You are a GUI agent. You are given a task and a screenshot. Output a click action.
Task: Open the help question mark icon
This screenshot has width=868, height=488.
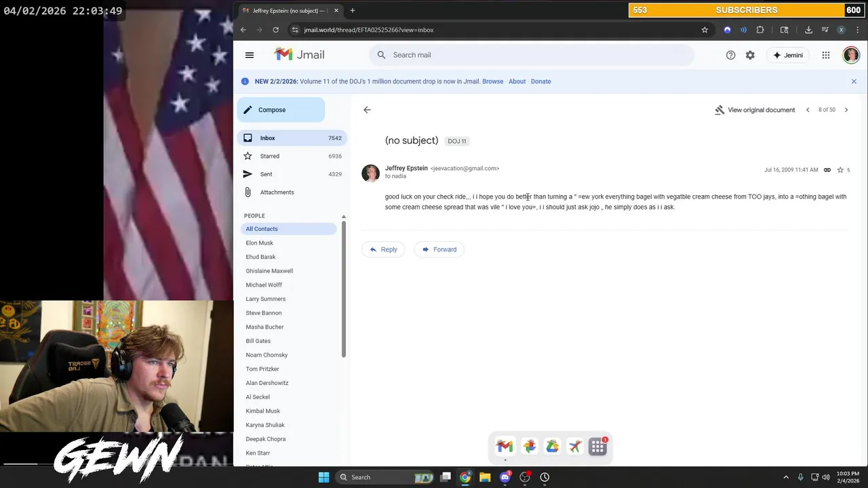(730, 55)
